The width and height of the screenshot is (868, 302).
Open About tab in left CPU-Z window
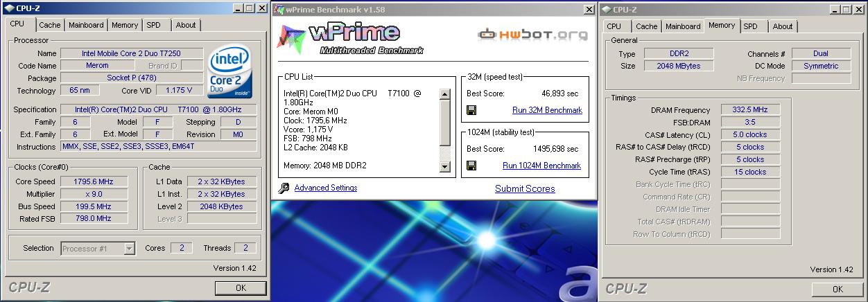coord(186,25)
